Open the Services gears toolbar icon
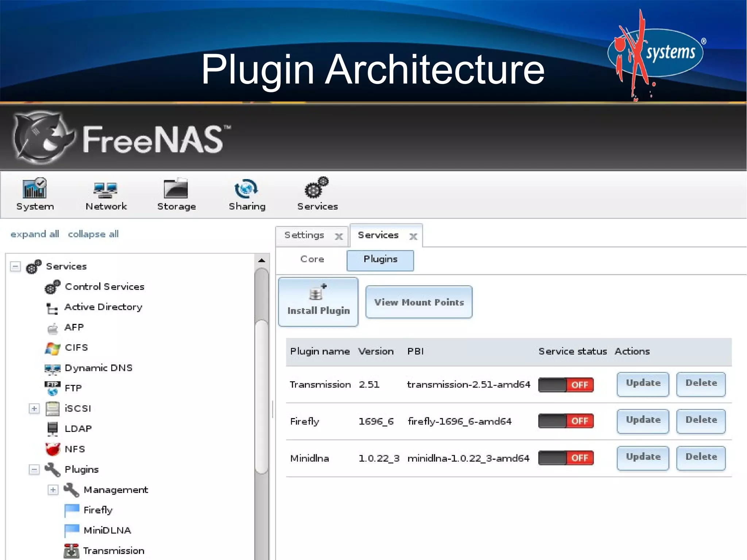The width and height of the screenshot is (747, 560). click(x=317, y=187)
